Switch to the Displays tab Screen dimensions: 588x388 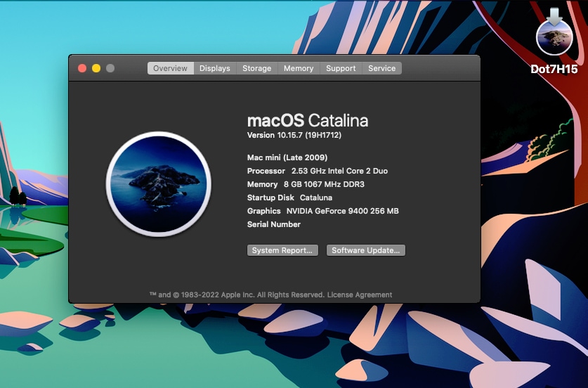coord(215,68)
